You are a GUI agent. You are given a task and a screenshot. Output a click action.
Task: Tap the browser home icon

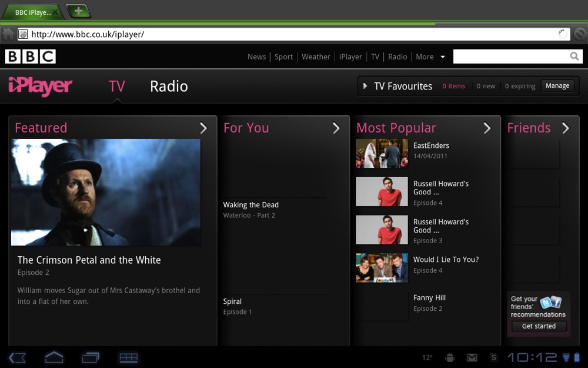[8, 34]
